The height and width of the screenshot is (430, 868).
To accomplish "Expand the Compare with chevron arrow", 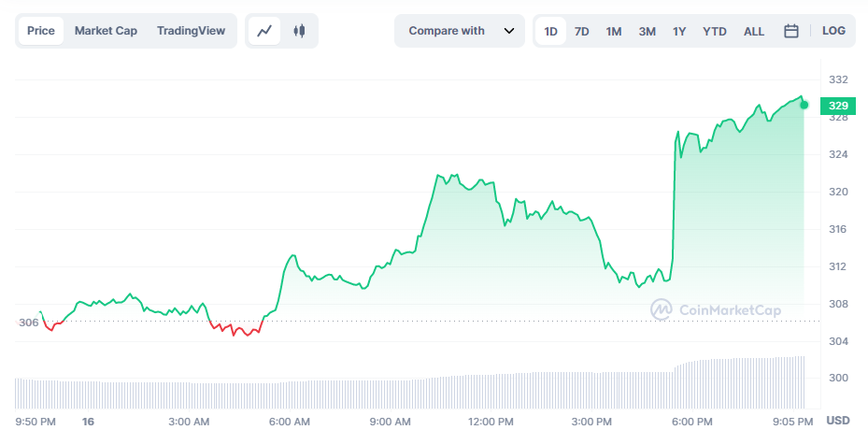I will click(509, 31).
